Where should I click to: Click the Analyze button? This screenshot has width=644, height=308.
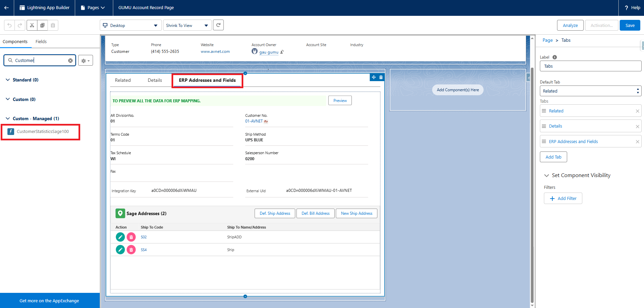[x=570, y=25]
